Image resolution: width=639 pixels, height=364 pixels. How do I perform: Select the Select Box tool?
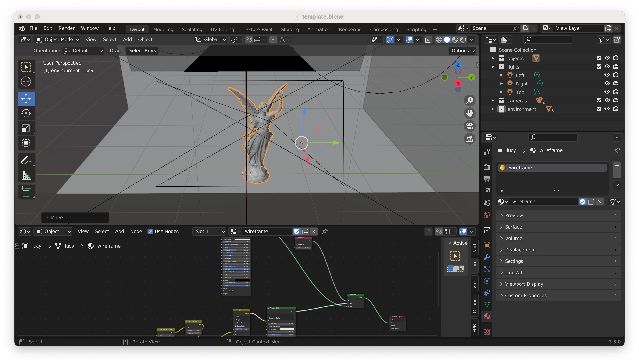(x=26, y=67)
